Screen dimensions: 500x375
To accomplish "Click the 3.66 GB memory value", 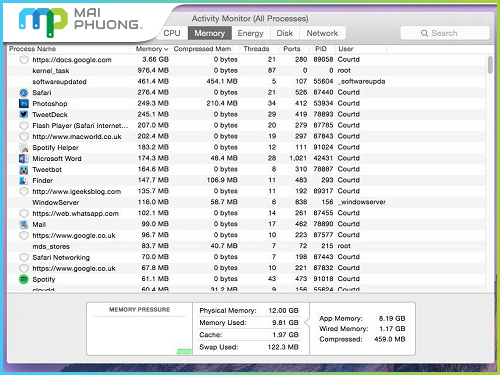I will [155, 59].
